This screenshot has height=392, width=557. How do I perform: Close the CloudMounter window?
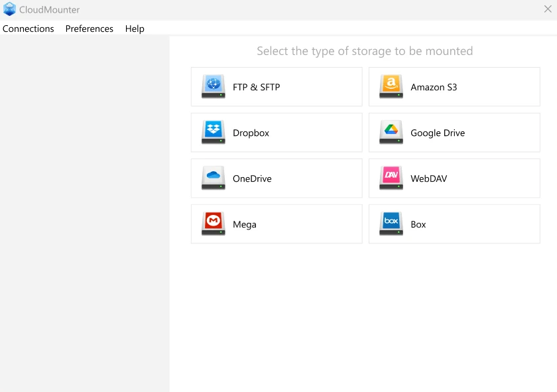click(x=548, y=9)
